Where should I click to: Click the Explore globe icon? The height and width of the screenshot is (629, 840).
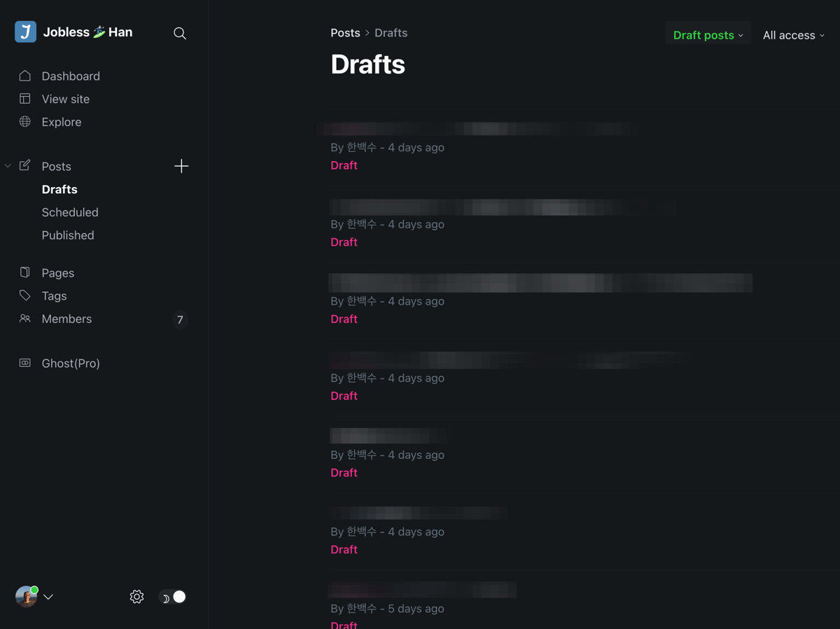[x=25, y=122]
